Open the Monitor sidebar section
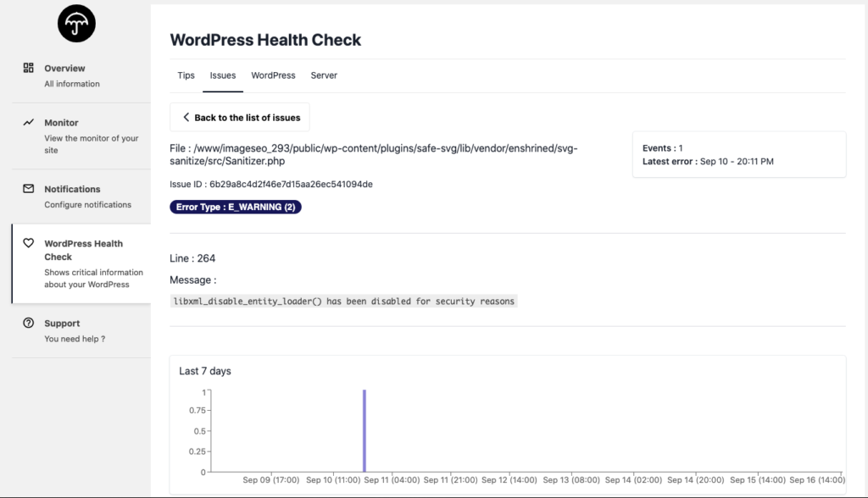This screenshot has width=868, height=498. 81,136
